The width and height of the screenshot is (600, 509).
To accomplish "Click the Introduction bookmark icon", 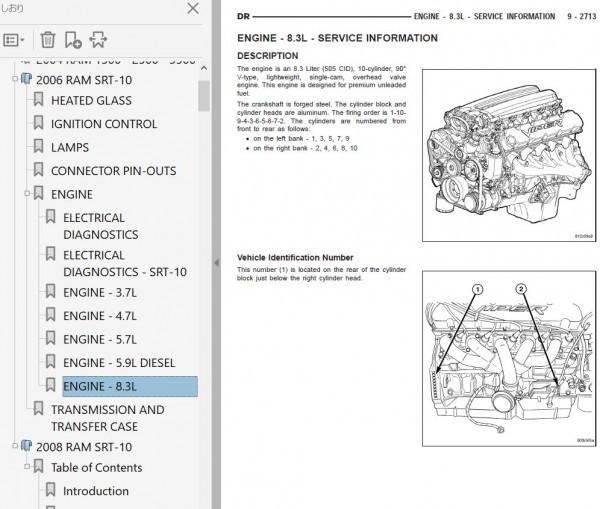I will 51,489.
